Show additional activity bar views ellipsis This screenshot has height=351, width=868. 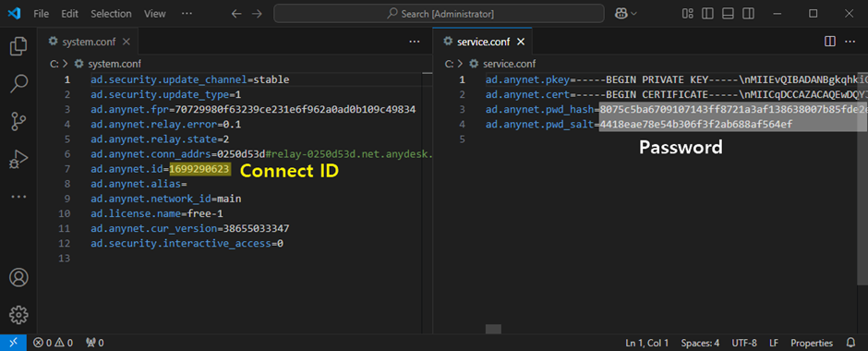tap(18, 197)
